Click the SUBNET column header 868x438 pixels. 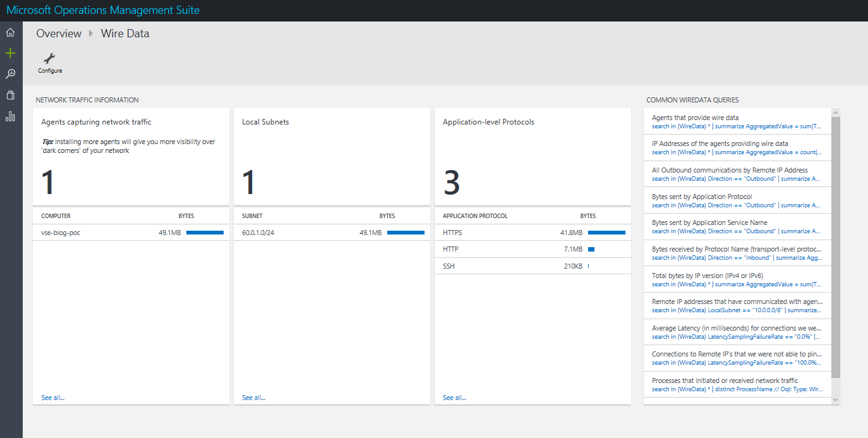pos(252,216)
